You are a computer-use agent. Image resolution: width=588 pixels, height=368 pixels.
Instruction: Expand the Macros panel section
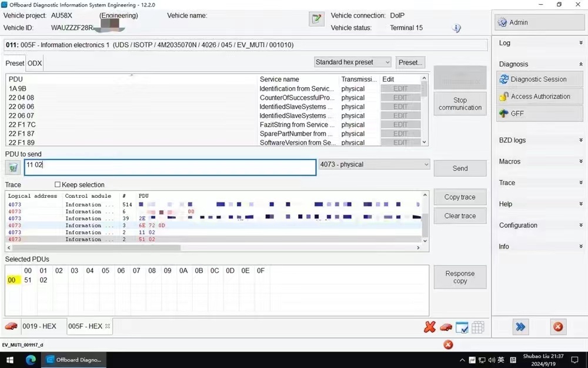(x=540, y=161)
